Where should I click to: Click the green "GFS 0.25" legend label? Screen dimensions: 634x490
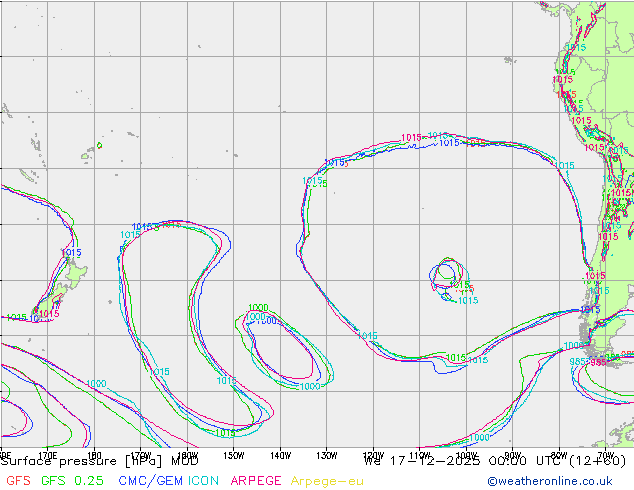(x=72, y=481)
